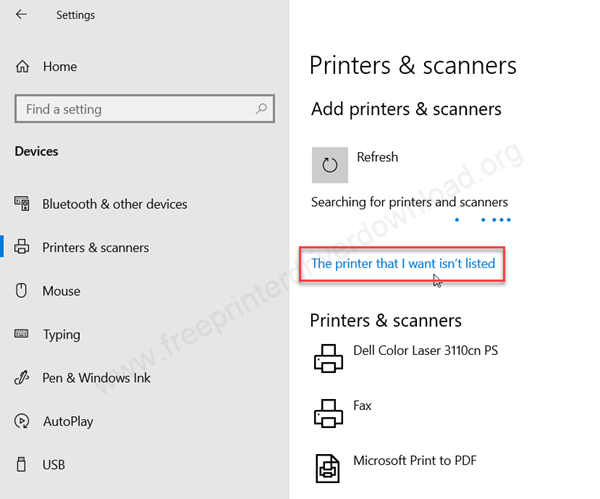This screenshot has height=499, width=600.
Task: Click "The printer that I want isn't listed"
Action: [403, 264]
